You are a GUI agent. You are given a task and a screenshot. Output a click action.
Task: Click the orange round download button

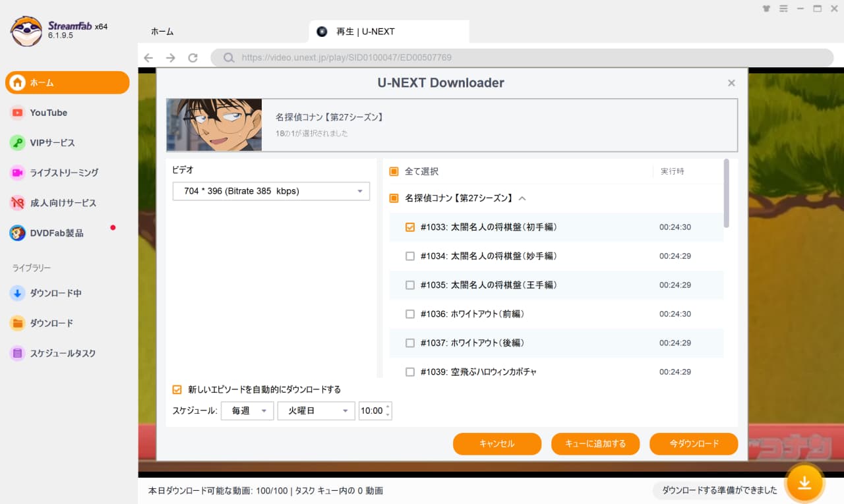(x=804, y=484)
